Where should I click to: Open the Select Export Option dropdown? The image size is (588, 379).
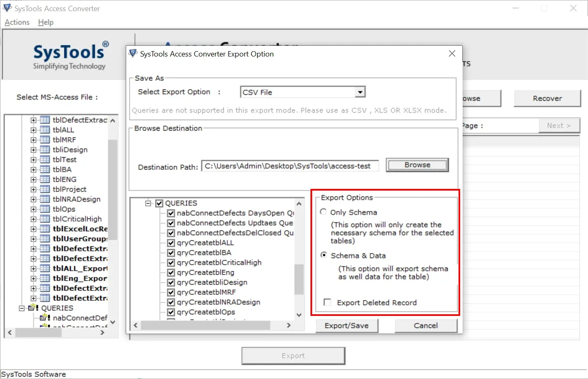pos(360,92)
